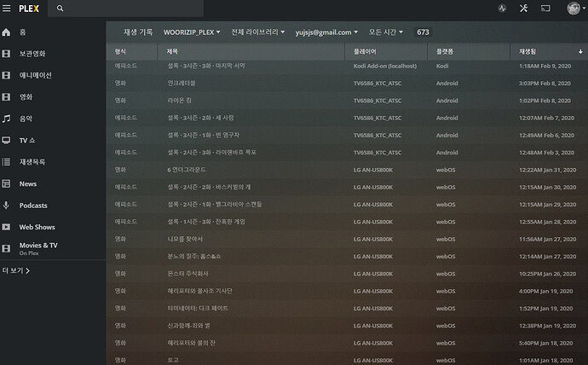Open the WOORIZIP_PLEX server dropdown
This screenshot has width=588, height=365.
pos(192,32)
